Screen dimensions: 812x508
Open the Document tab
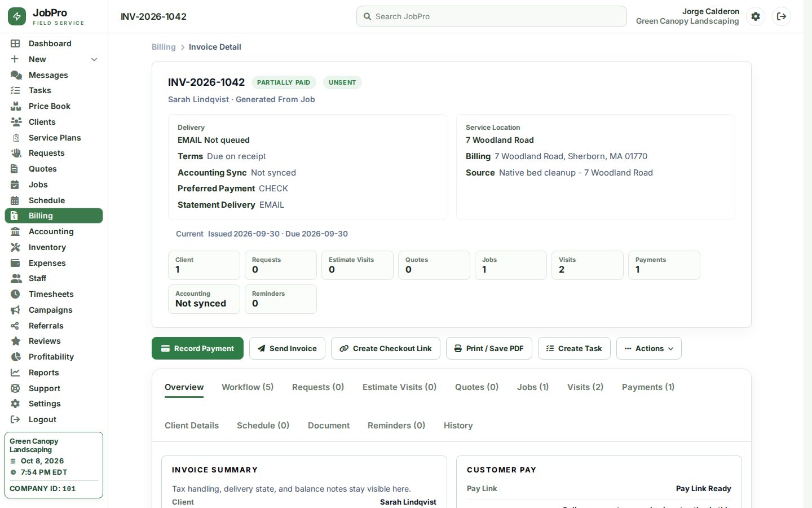coord(329,426)
